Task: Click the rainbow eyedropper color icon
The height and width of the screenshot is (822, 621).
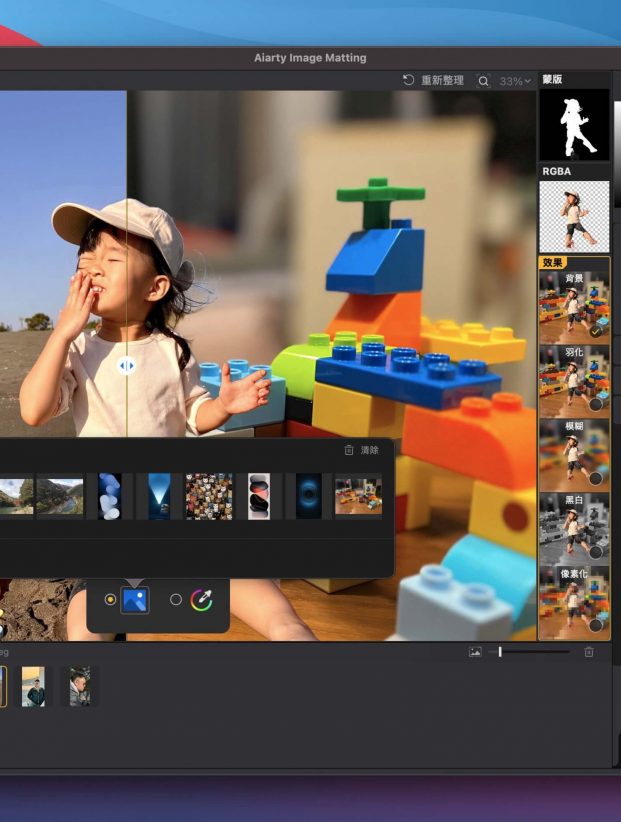Action: pos(201,599)
